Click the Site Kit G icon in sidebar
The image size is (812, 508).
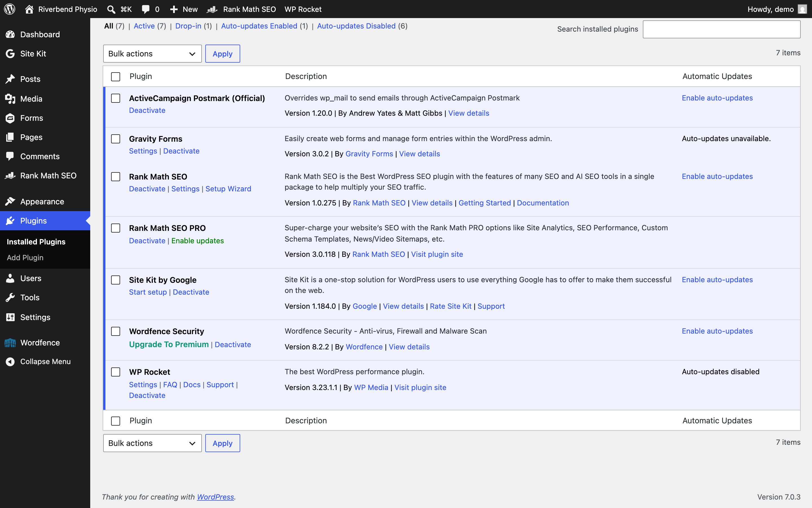(10, 53)
